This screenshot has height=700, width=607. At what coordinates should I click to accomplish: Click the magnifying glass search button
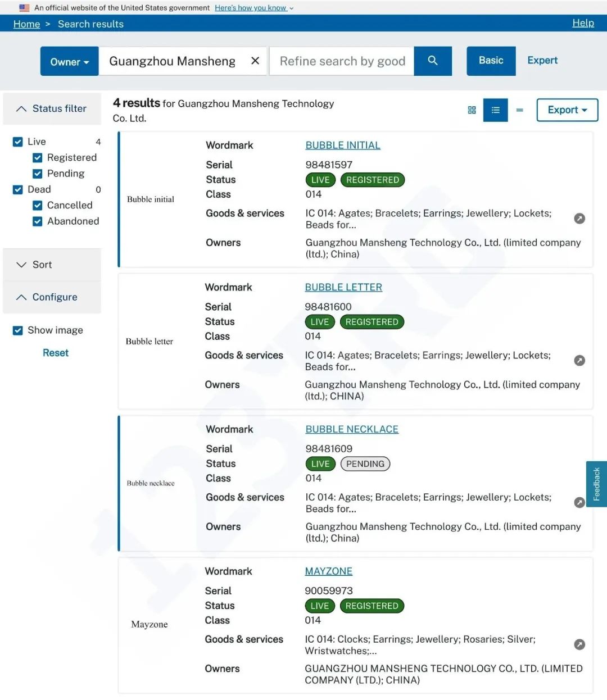coord(433,61)
